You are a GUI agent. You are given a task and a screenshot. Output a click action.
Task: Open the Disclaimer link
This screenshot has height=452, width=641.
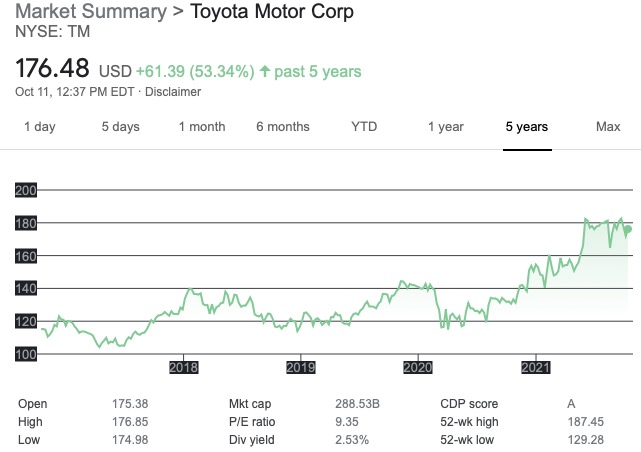pos(172,92)
